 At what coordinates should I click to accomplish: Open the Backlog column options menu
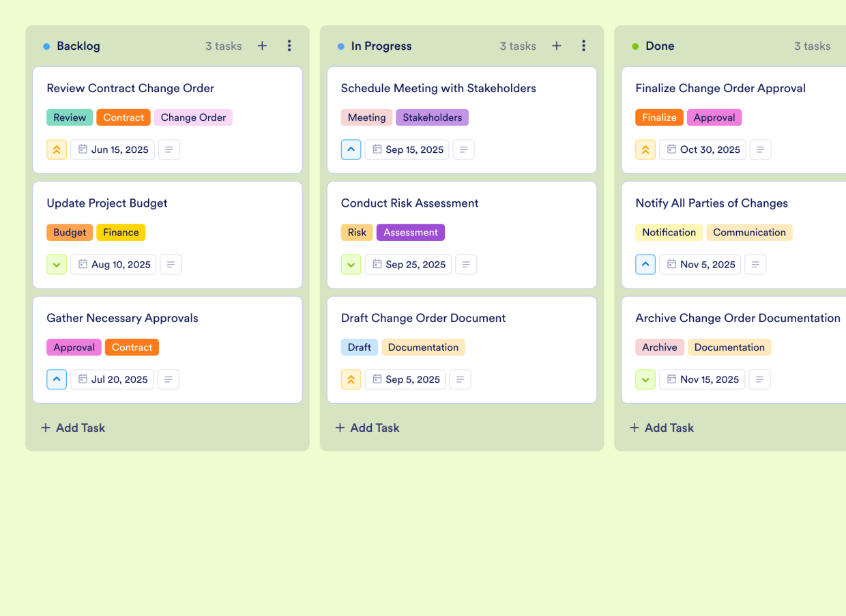point(289,46)
